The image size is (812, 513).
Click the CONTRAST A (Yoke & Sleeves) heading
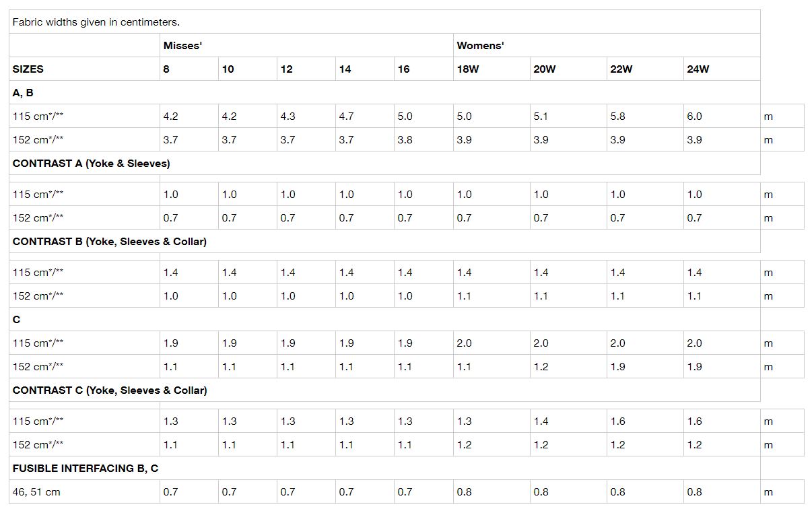(x=92, y=164)
